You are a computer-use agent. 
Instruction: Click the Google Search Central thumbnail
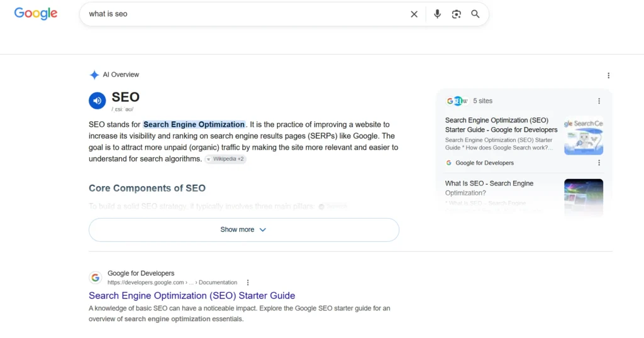[584, 135]
